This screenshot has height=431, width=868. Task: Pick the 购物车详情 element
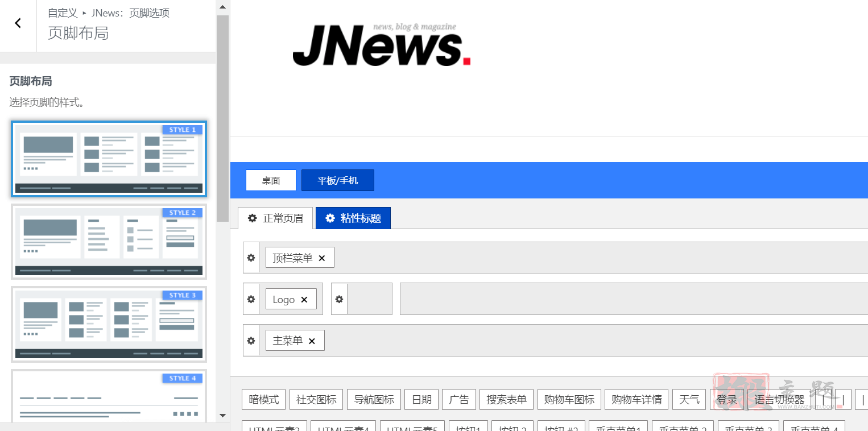pyautogui.click(x=636, y=400)
